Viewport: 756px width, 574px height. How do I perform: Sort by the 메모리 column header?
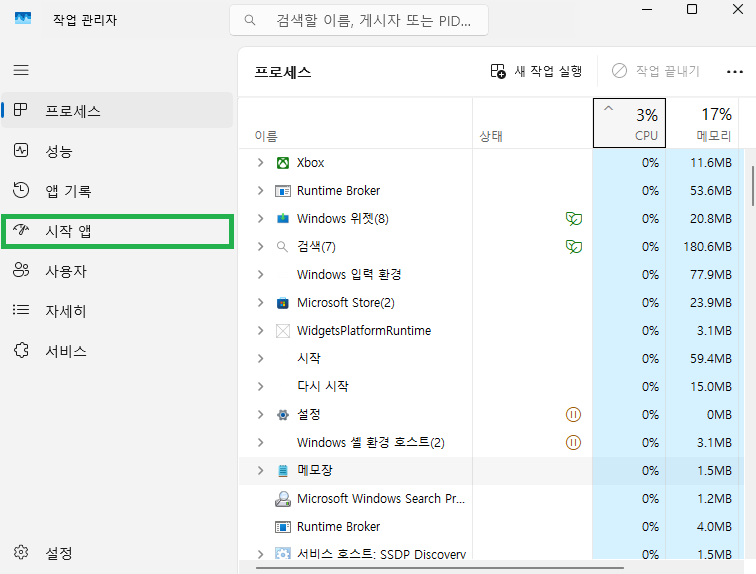[x=702, y=123]
